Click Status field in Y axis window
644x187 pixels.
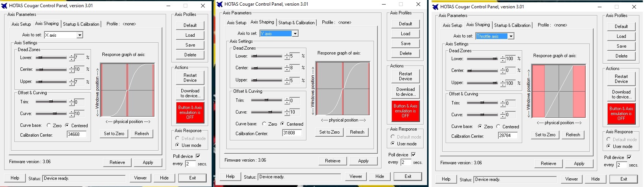tap(299, 177)
